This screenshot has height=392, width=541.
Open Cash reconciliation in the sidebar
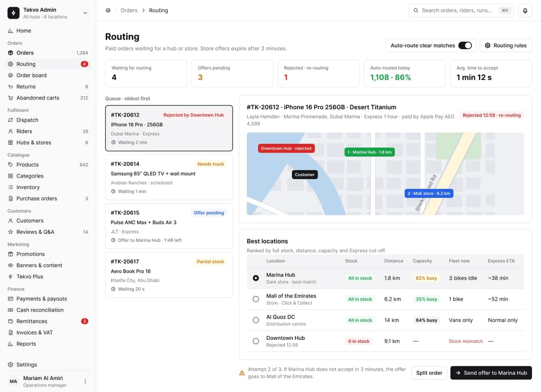pyautogui.click(x=48, y=310)
